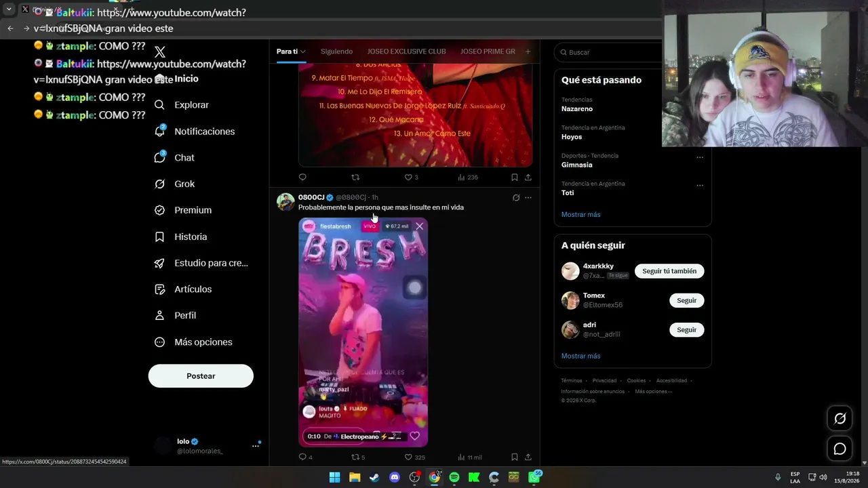Image resolution: width=868 pixels, height=488 pixels.
Task: Click Mostrar más under A quién seguir
Action: (x=580, y=356)
